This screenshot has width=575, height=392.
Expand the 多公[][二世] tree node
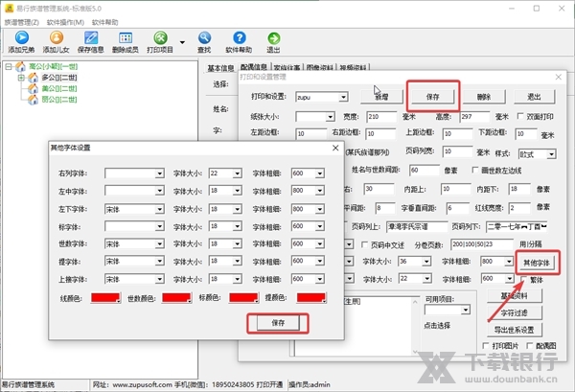click(21, 78)
